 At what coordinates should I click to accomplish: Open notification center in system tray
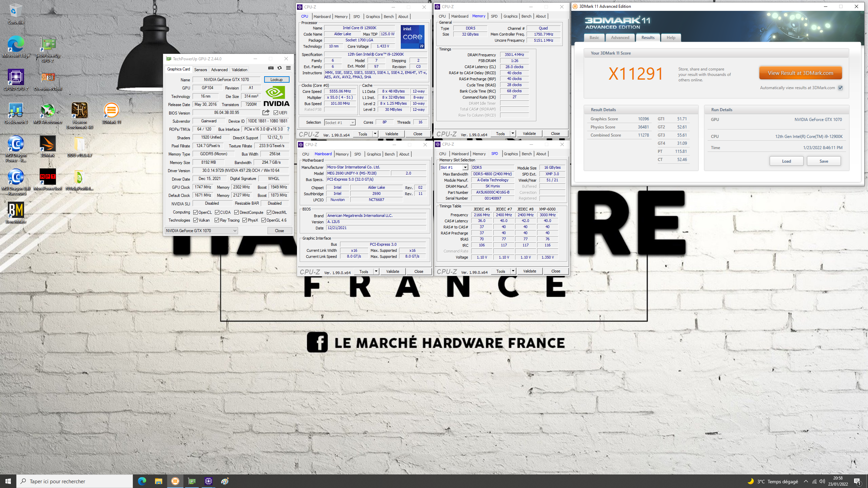(x=857, y=481)
